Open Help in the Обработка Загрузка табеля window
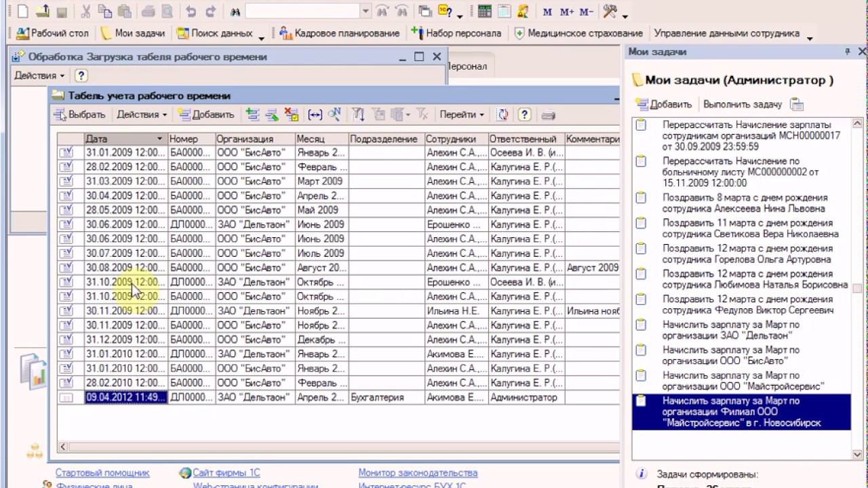The image size is (868, 488). [81, 76]
